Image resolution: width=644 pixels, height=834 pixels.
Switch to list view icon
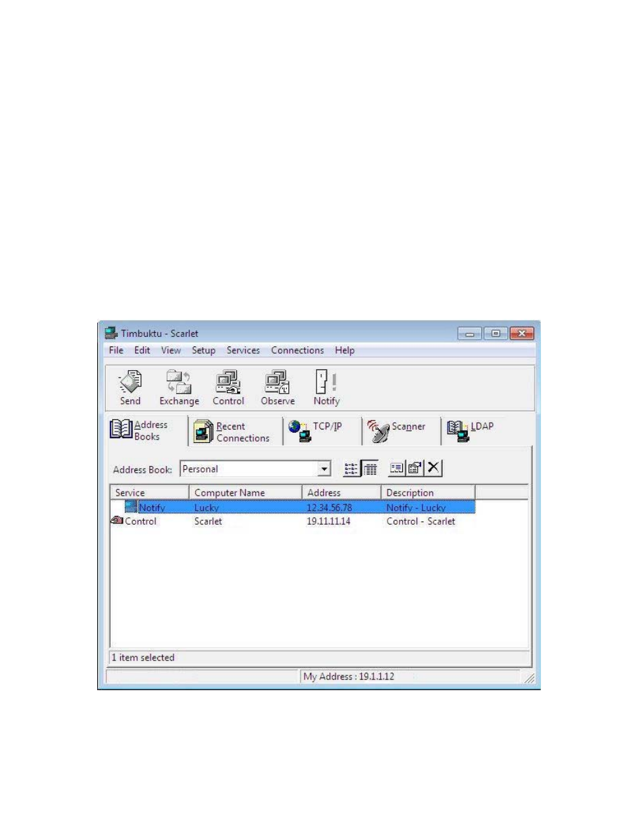coord(351,468)
